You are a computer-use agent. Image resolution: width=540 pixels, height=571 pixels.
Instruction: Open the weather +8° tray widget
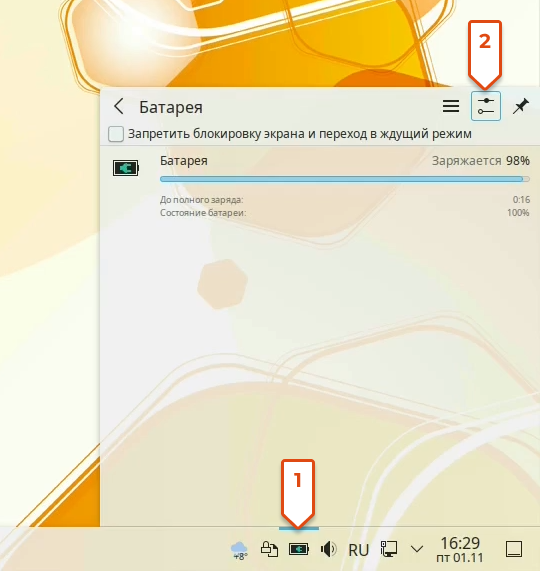[x=240, y=550]
